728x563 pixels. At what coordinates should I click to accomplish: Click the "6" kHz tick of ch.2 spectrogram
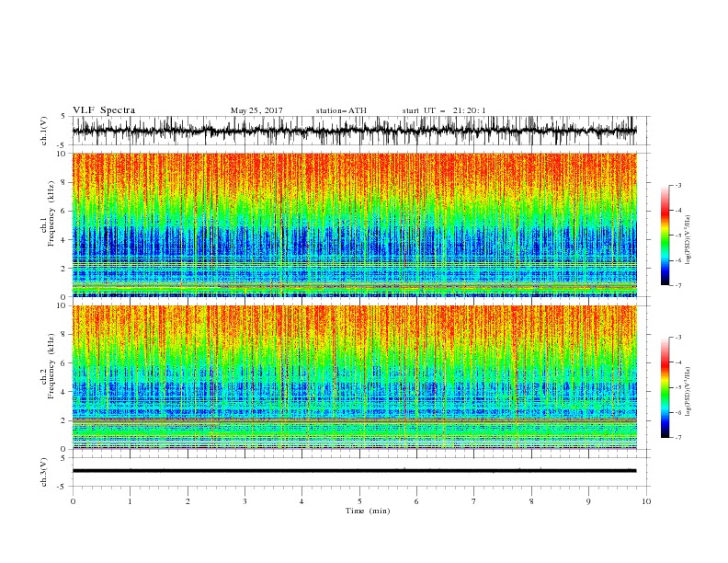pos(64,363)
